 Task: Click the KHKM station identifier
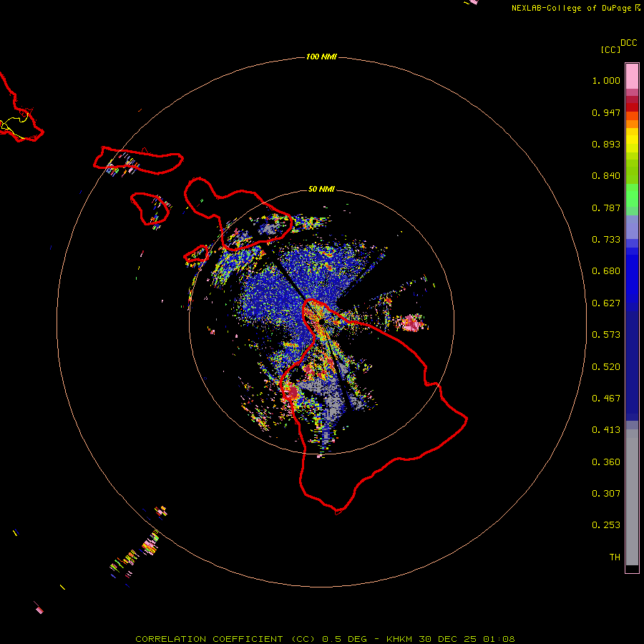pos(399,639)
